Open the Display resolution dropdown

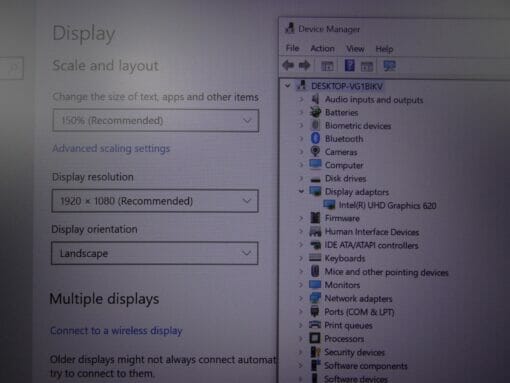(x=155, y=201)
